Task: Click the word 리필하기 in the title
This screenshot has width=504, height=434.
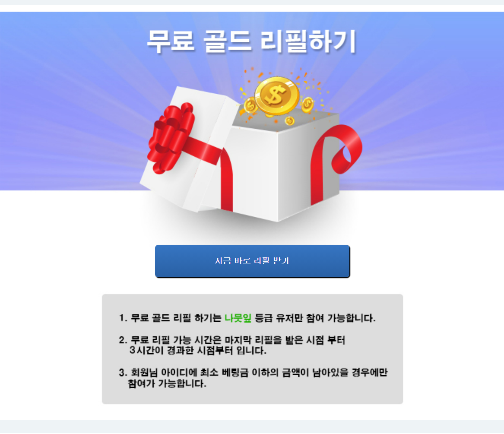Action: coord(308,41)
